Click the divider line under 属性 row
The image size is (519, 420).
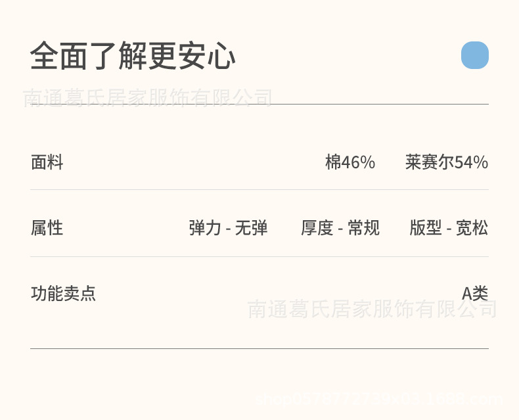click(x=259, y=257)
